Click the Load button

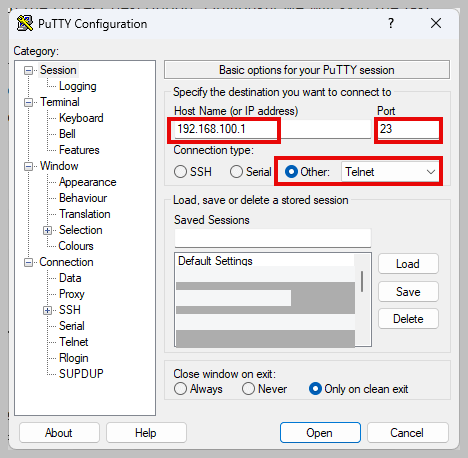coord(408,264)
